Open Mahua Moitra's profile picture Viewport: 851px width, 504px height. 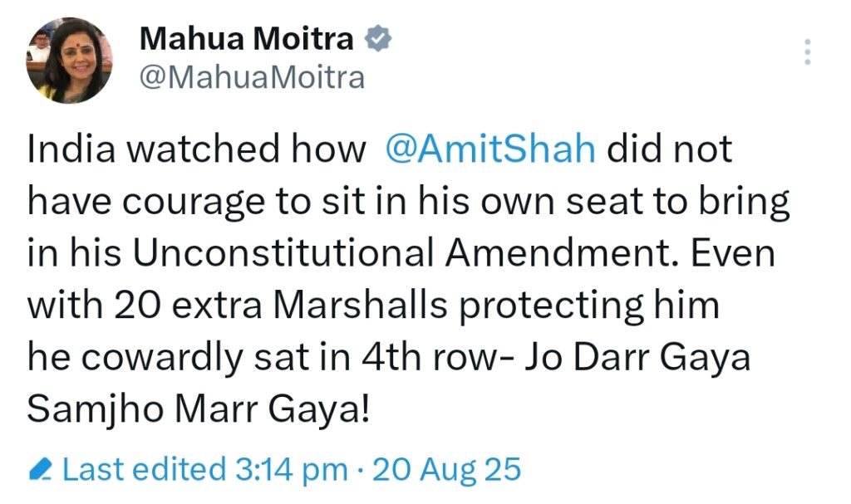(x=69, y=60)
